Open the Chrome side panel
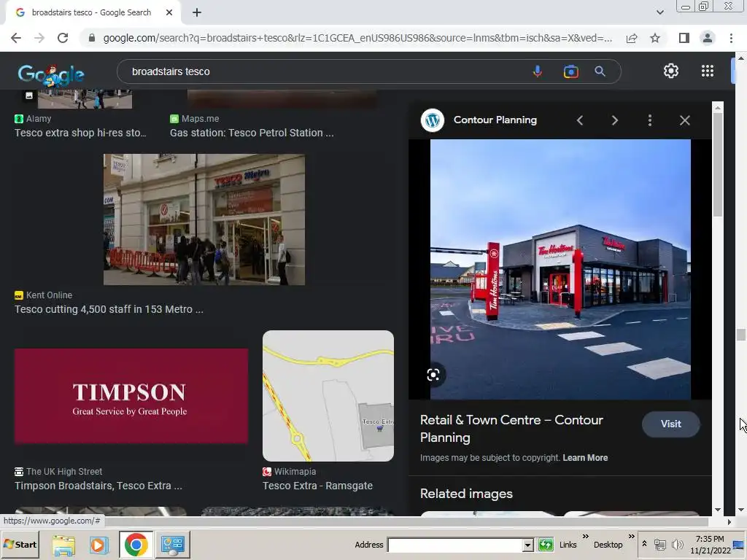The image size is (747, 560). point(684,38)
